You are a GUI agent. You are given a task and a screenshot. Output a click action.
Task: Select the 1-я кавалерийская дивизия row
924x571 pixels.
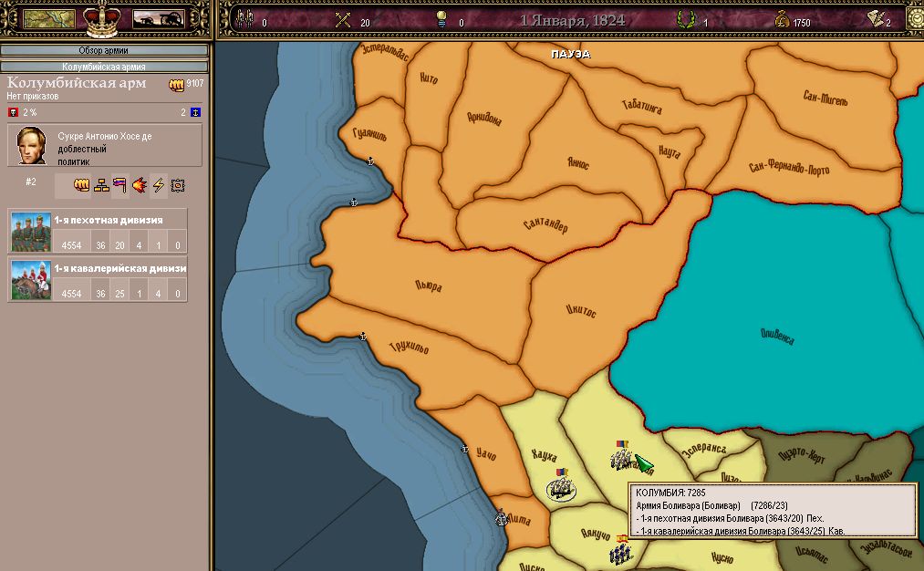(98, 279)
